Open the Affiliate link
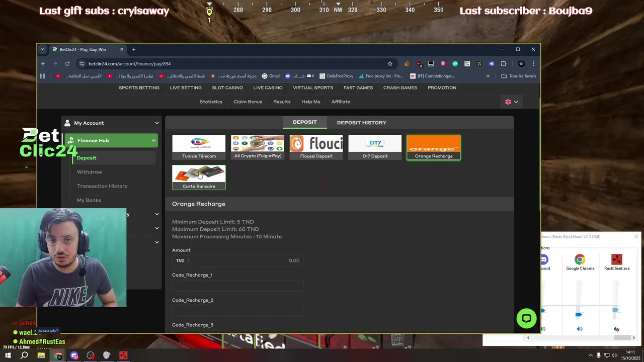The image size is (644, 362). tap(341, 102)
